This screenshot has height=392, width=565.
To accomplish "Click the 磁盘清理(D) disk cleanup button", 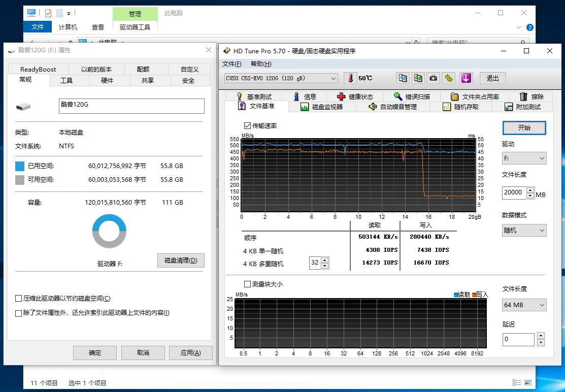I will (181, 260).
